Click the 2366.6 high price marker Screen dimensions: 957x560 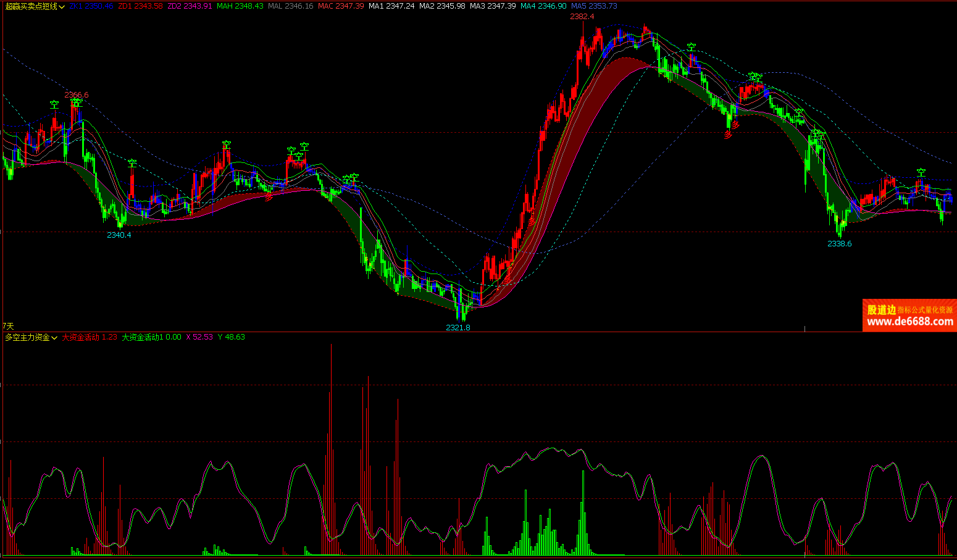[77, 95]
